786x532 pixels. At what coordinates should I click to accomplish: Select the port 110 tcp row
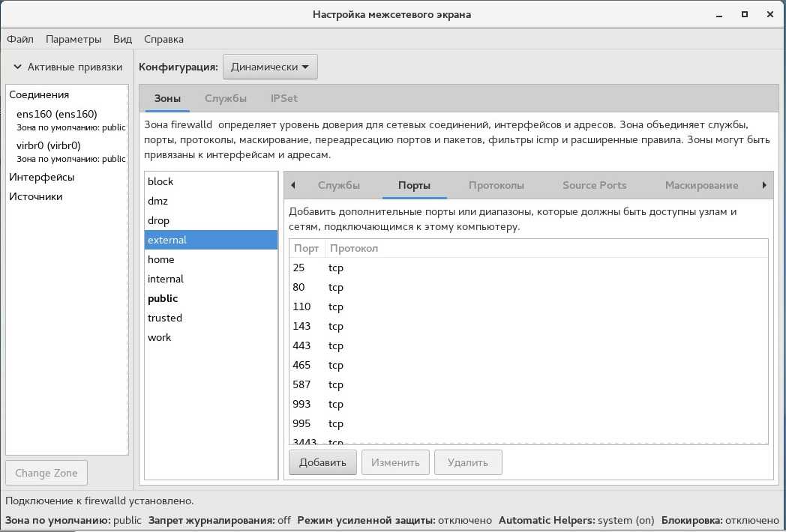tap(528, 307)
